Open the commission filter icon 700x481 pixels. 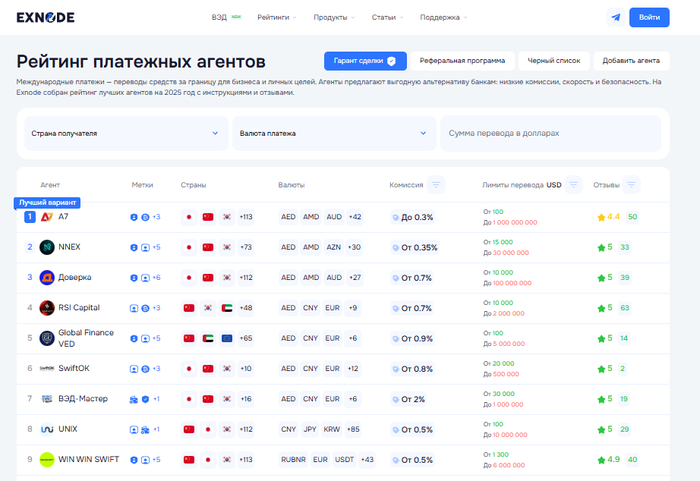click(x=436, y=185)
